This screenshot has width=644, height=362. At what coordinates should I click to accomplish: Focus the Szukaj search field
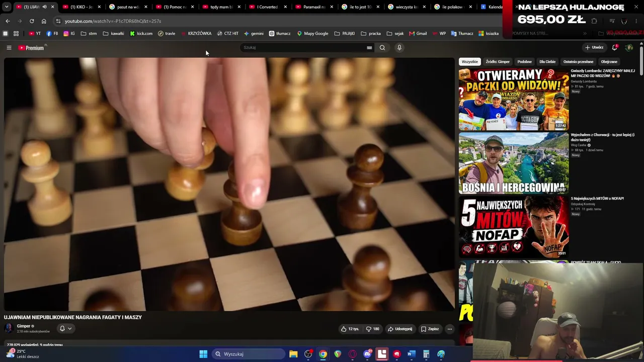[x=304, y=48]
